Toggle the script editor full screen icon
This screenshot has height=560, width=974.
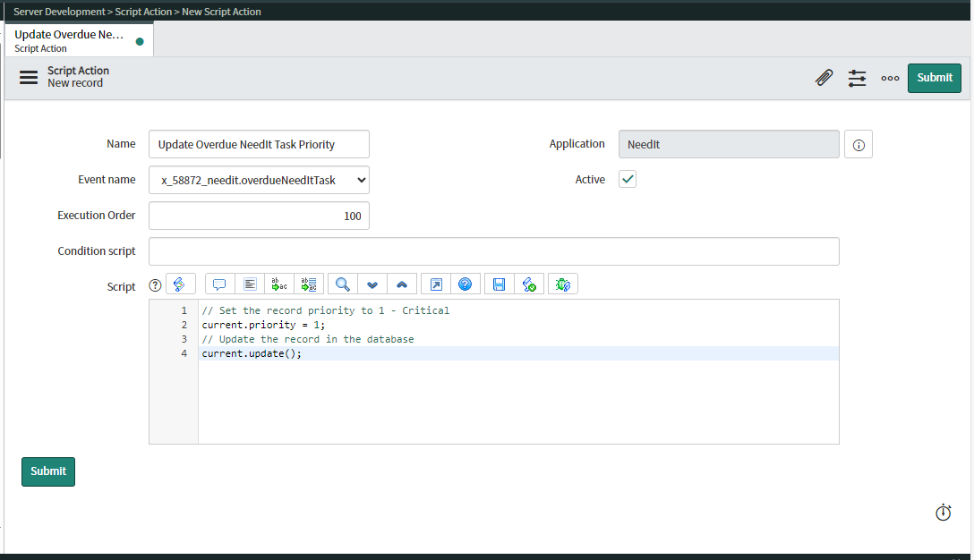click(436, 284)
